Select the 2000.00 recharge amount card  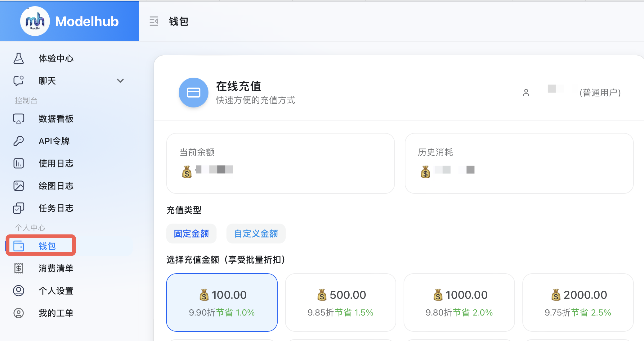(x=578, y=302)
